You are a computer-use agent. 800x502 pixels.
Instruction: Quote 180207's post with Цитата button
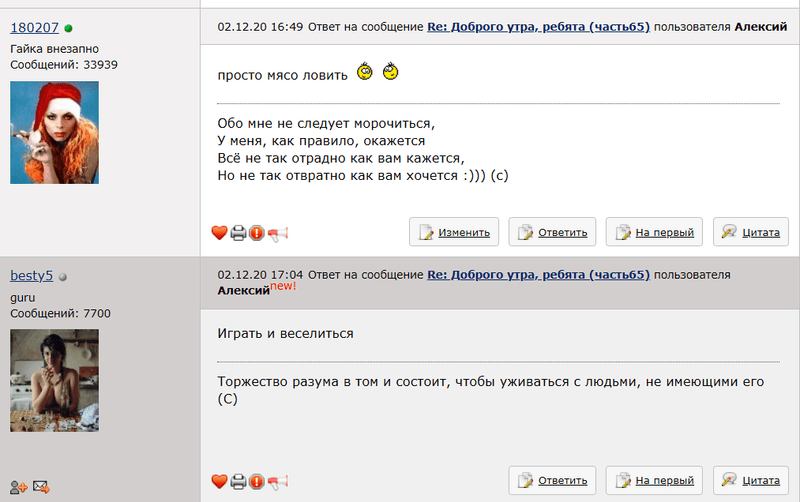[x=750, y=232]
